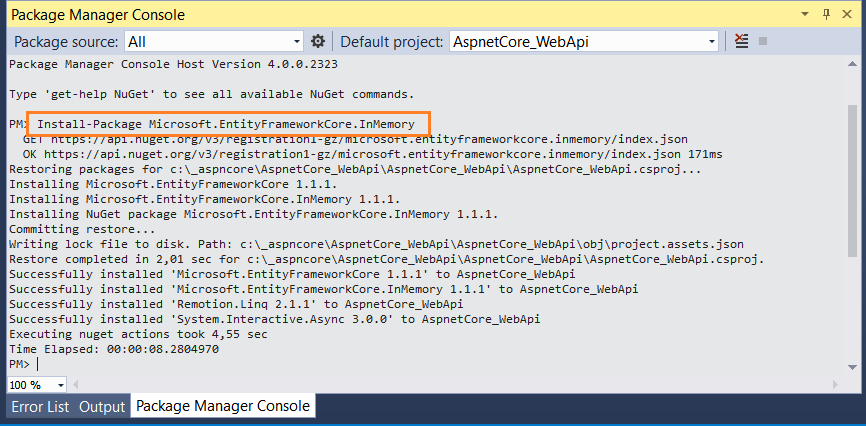
Task: Expand the Default project dropdown
Action: 712,41
